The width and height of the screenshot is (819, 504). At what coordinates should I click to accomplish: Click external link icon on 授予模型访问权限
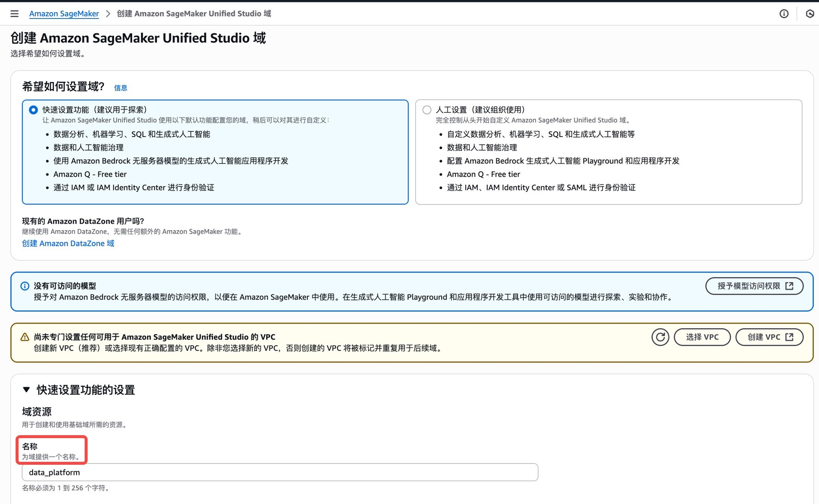click(x=790, y=286)
